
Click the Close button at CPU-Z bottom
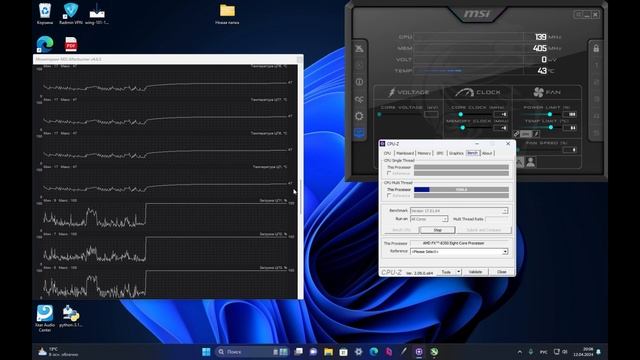pyautogui.click(x=502, y=272)
